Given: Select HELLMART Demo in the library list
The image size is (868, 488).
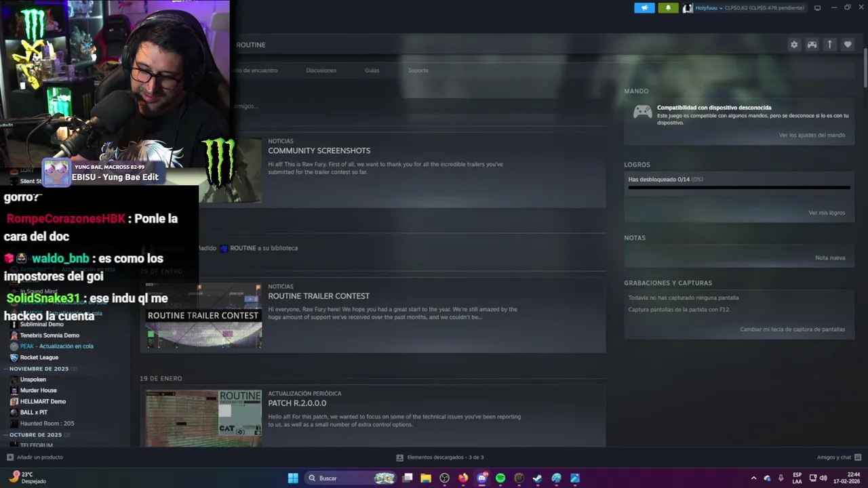Looking at the screenshot, I should tap(43, 402).
